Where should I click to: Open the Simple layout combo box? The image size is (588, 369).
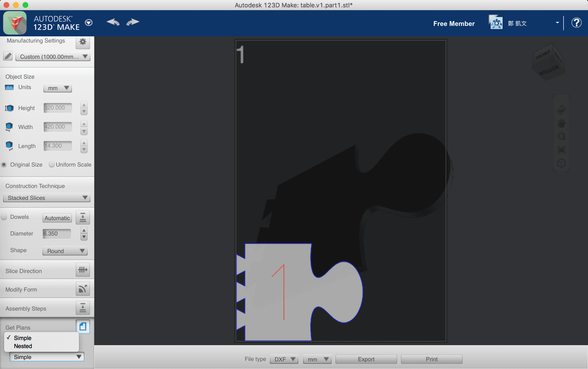point(47,357)
